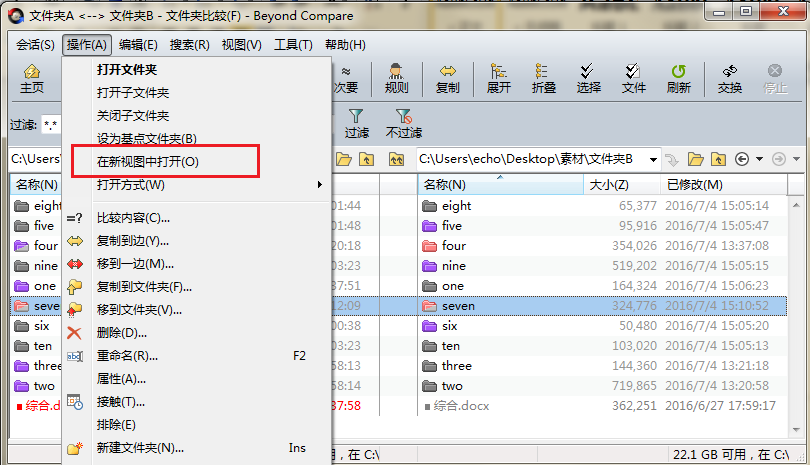Sort left pane by 名称(N) column header
The height and width of the screenshot is (465, 810).
click(x=36, y=184)
